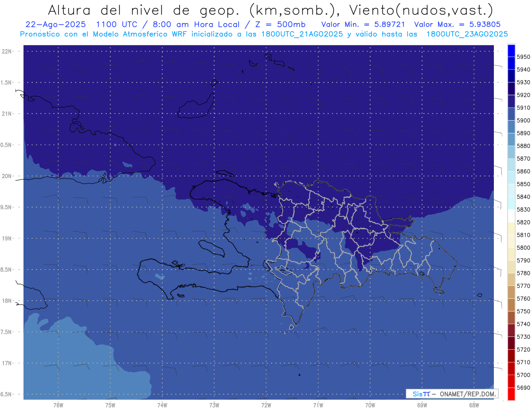Click the '68W' longitude axis label

click(x=473, y=405)
